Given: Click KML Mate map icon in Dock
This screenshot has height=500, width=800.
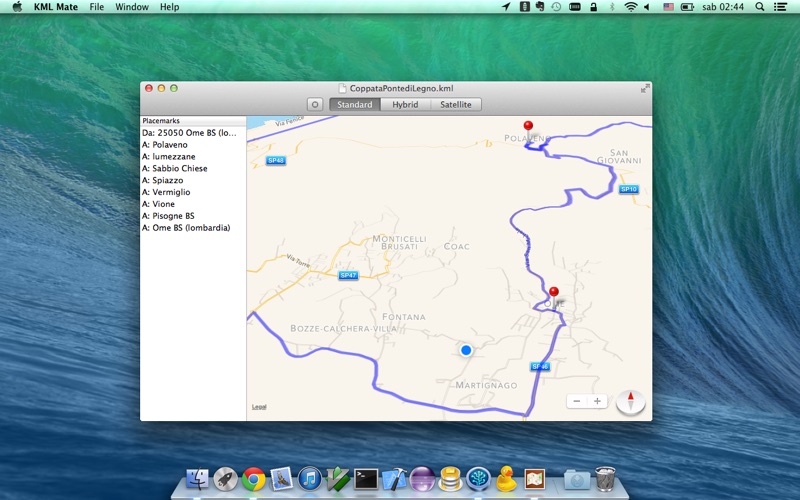Looking at the screenshot, I should (x=534, y=479).
